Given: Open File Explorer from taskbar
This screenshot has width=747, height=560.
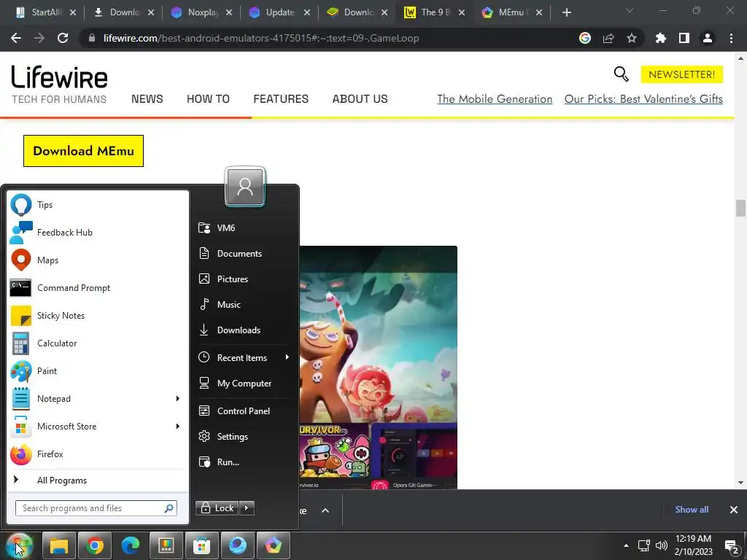Looking at the screenshot, I should point(59,545).
